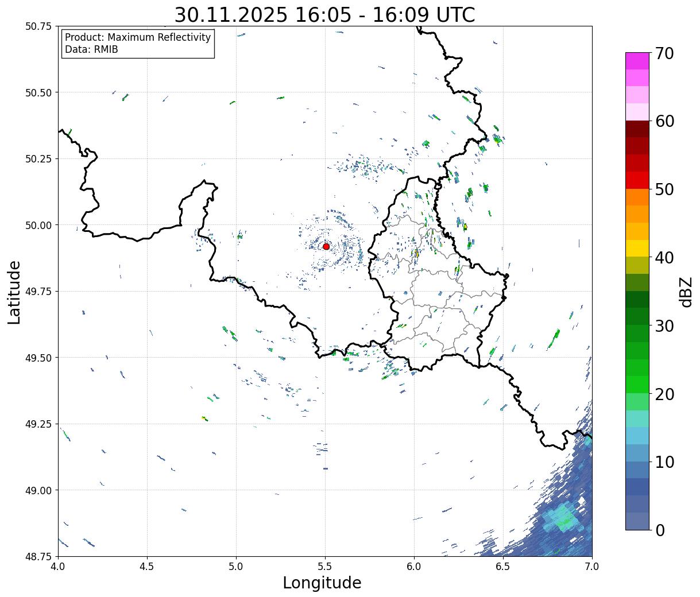Click the colorbar tick label 70

(664, 53)
